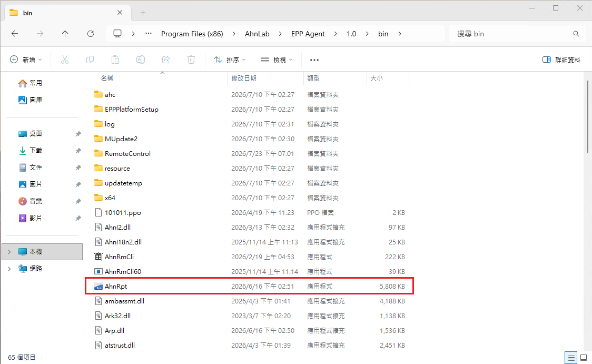The width and height of the screenshot is (592, 364).
Task: Unpin 下載 using its pin icon
Action: [78, 151]
